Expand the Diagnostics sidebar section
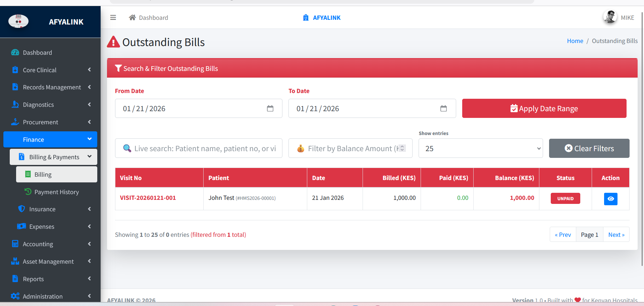Screen dimensions: 644x306 [50, 105]
